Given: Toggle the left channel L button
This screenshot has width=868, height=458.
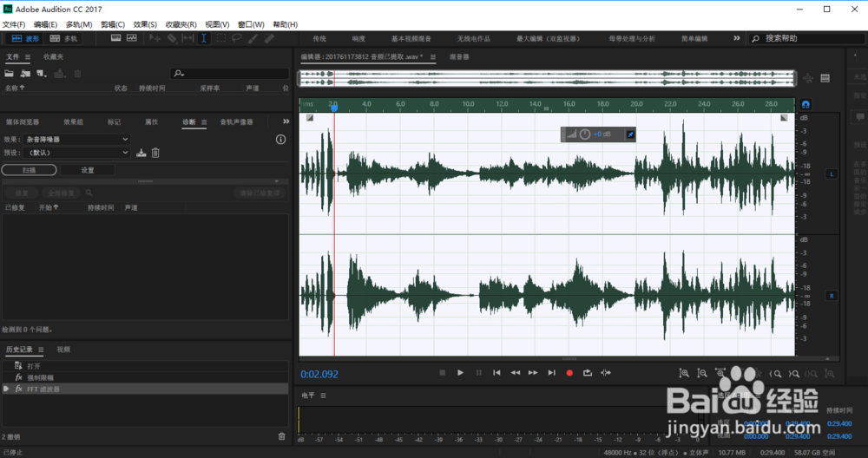Looking at the screenshot, I should [831, 174].
